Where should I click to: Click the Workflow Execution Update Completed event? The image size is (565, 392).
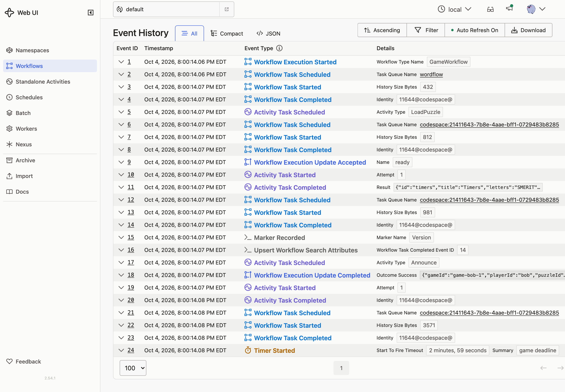pyautogui.click(x=312, y=275)
